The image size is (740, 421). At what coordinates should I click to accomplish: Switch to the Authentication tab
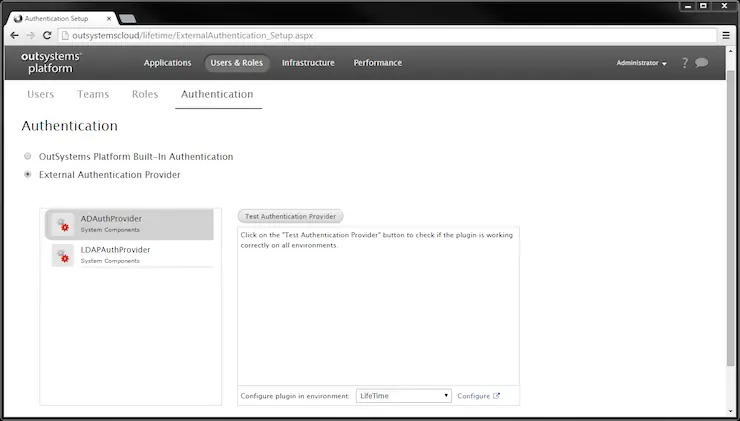pyautogui.click(x=217, y=94)
